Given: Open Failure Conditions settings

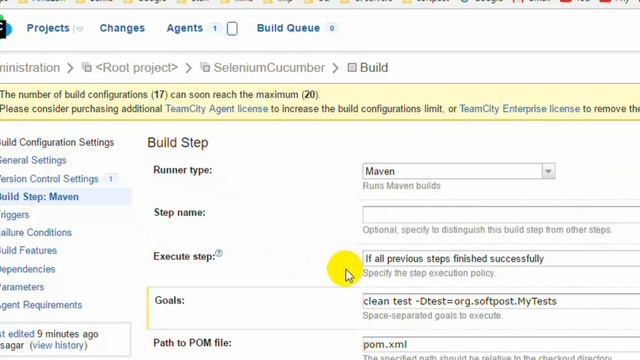Looking at the screenshot, I should [36, 233].
